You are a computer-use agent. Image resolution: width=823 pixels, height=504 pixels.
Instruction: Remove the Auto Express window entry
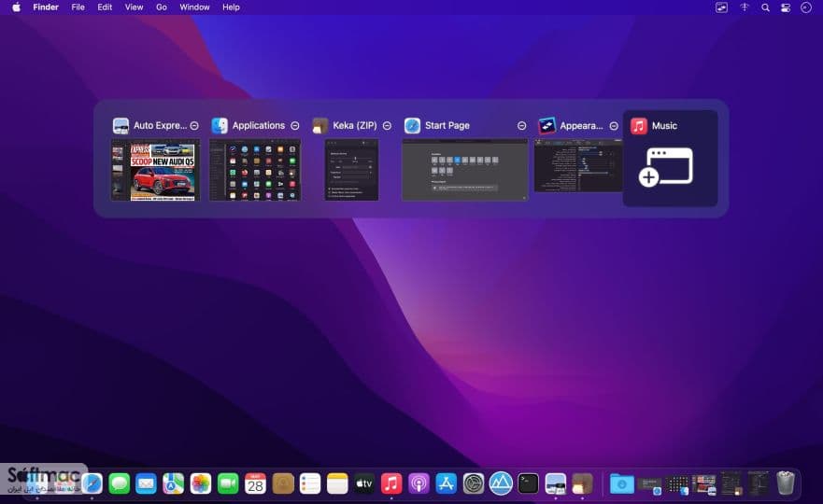pyautogui.click(x=194, y=126)
